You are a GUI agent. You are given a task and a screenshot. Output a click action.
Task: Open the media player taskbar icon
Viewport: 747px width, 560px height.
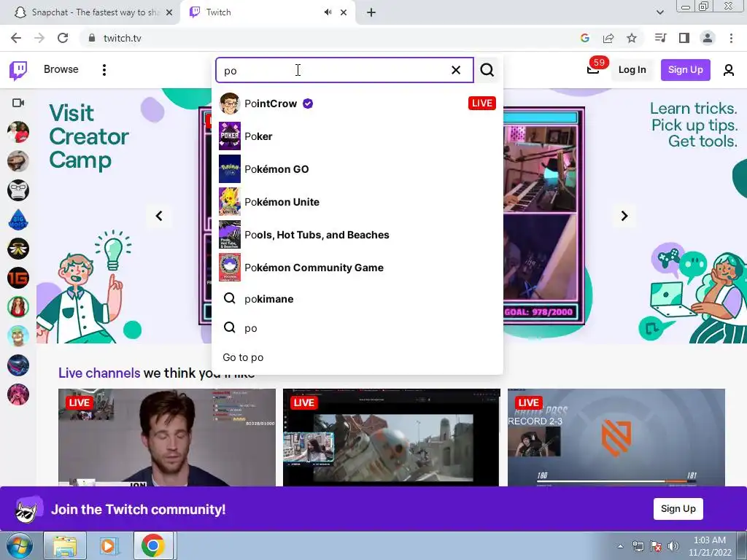[109, 545]
